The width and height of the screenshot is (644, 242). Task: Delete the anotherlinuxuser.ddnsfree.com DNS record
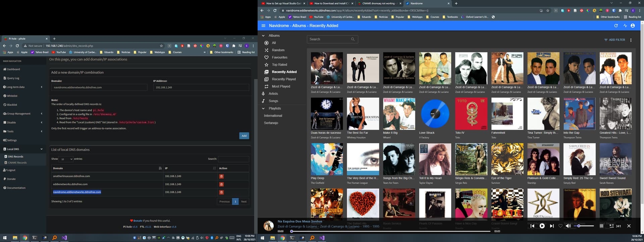[221, 176]
